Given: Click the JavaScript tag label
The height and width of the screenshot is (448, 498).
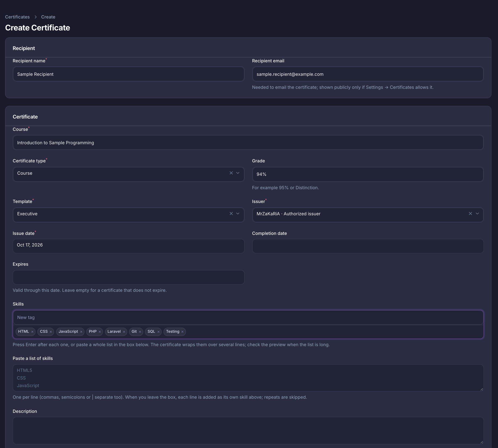Looking at the screenshot, I should pyautogui.click(x=68, y=332).
